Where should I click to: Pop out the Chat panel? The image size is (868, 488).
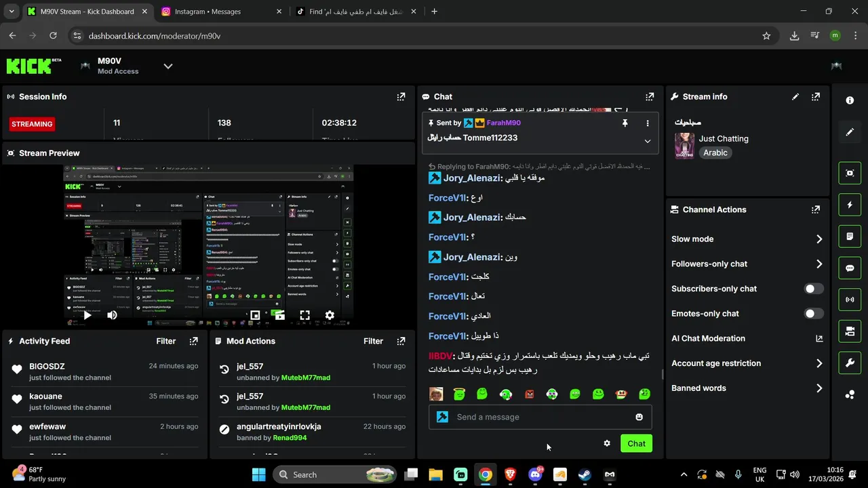point(650,97)
